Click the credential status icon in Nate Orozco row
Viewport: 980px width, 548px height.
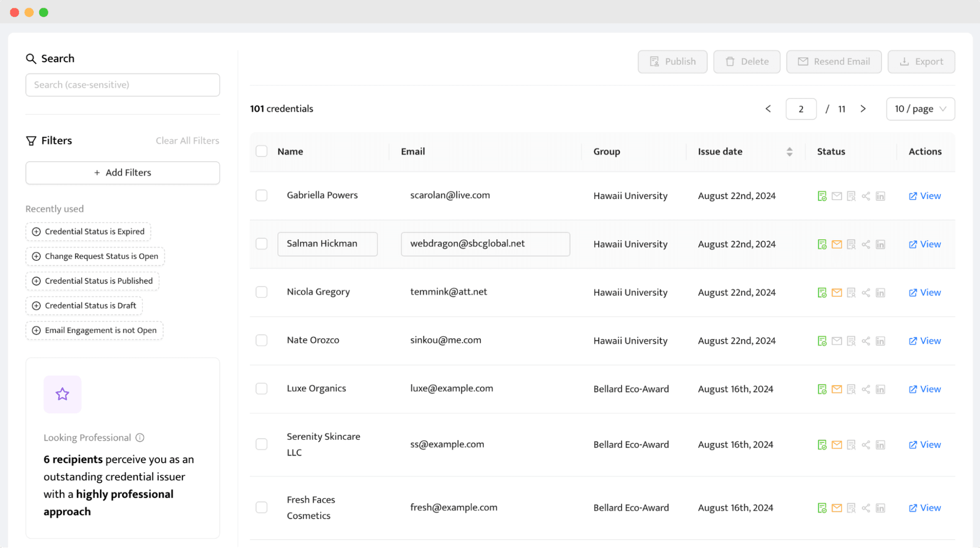tap(822, 341)
